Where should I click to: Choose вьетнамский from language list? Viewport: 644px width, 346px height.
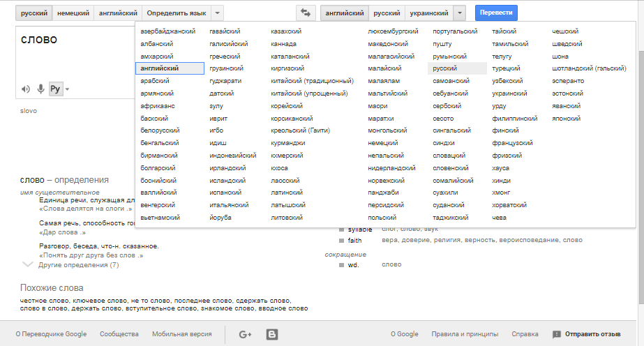coord(160,218)
